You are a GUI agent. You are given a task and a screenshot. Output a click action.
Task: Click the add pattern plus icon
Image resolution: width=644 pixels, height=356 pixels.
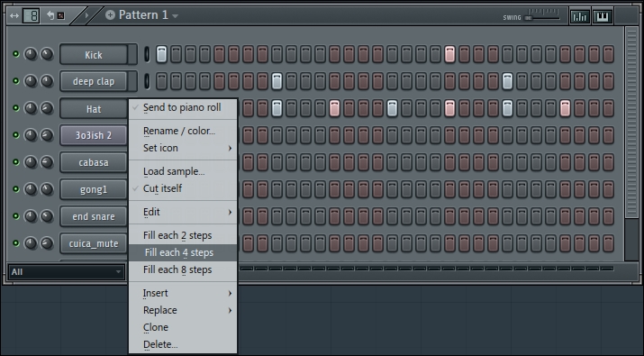click(x=110, y=15)
